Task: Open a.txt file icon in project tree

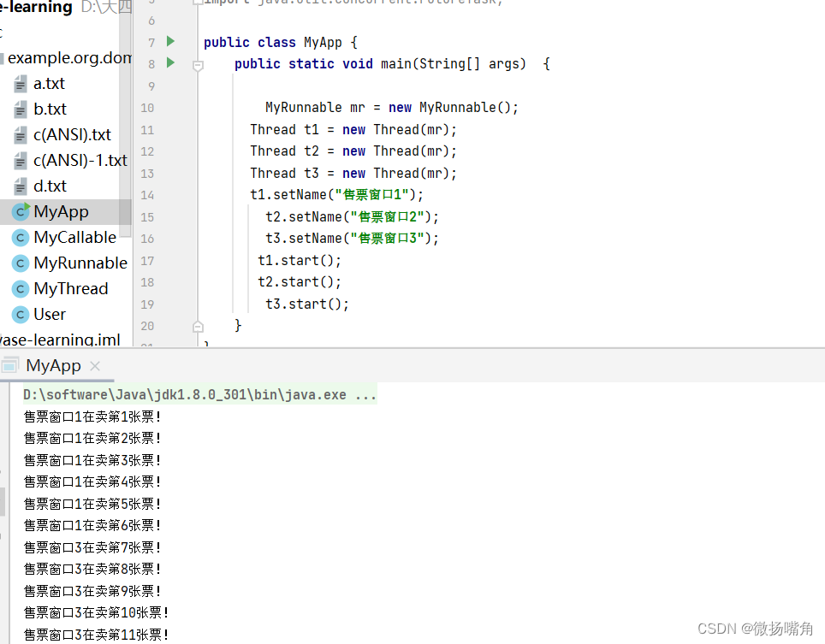Action: click(20, 84)
